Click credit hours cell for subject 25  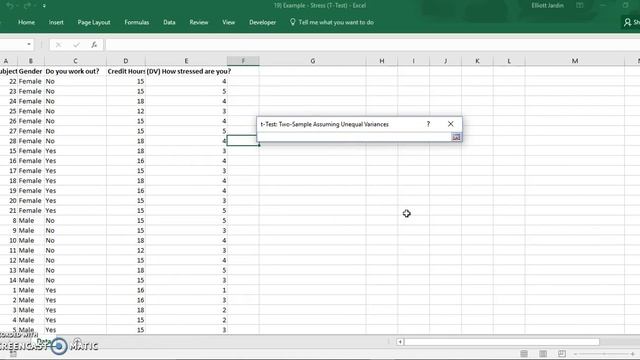point(126,111)
